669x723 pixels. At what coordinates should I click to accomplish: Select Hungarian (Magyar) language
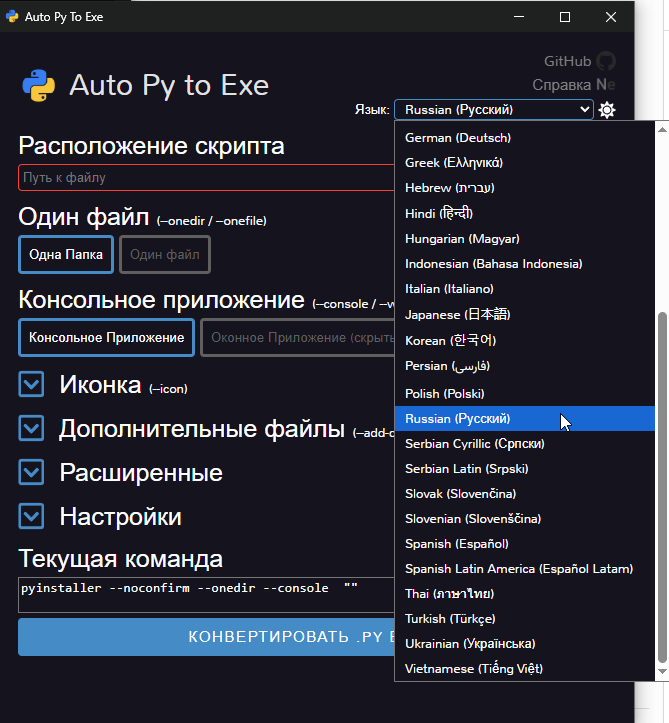[525, 239]
